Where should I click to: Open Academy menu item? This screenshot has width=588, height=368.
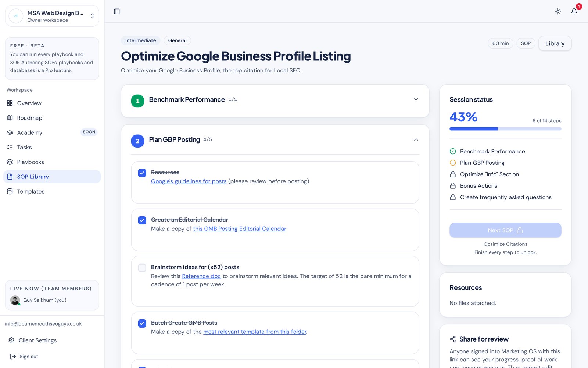tap(52, 132)
